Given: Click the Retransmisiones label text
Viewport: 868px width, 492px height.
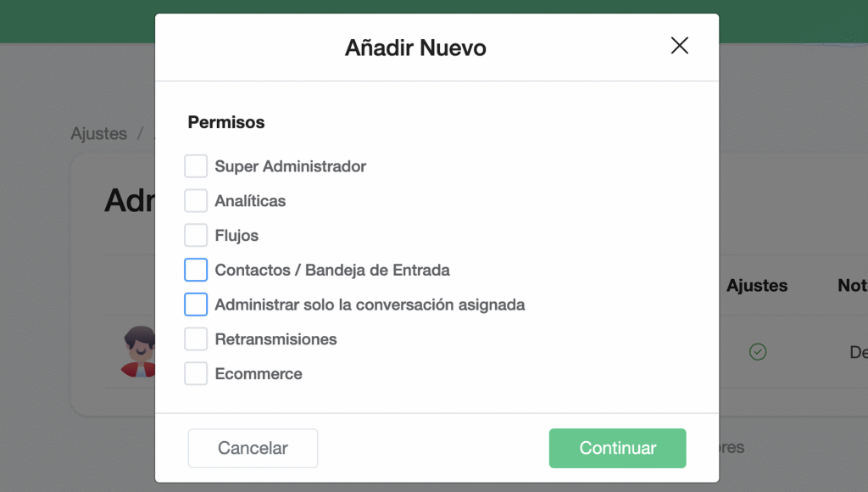Looking at the screenshot, I should (275, 339).
